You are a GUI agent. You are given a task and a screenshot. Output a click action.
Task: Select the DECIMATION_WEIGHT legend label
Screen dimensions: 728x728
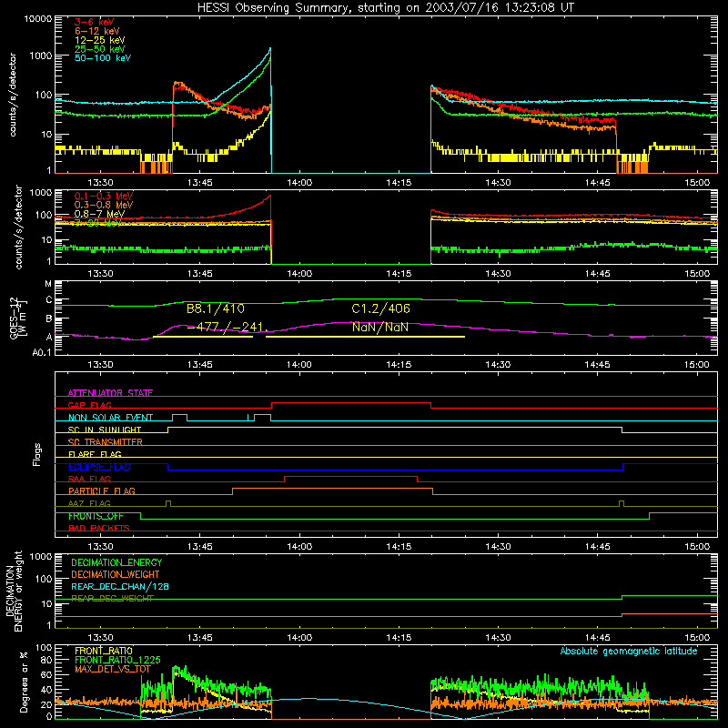(116, 575)
